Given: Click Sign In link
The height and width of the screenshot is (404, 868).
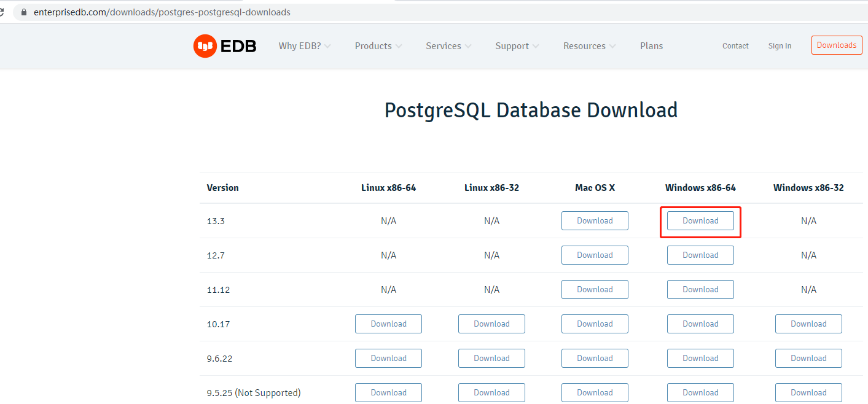Looking at the screenshot, I should coord(780,46).
